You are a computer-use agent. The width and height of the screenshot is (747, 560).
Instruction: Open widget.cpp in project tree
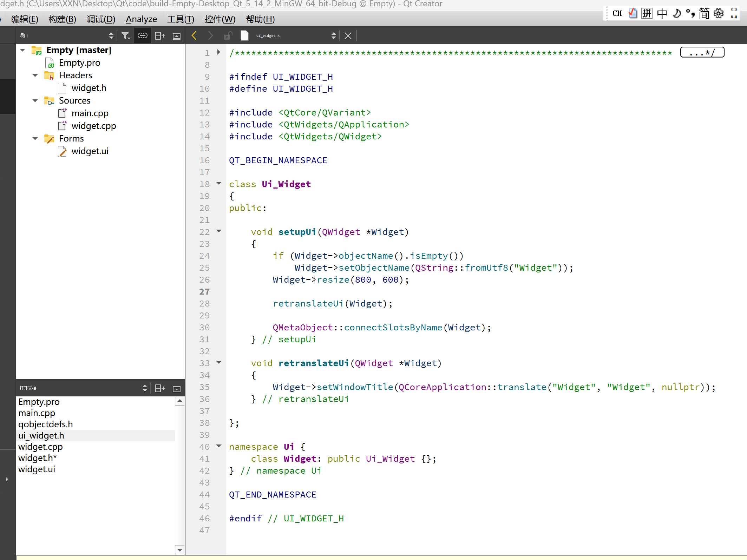93,126
